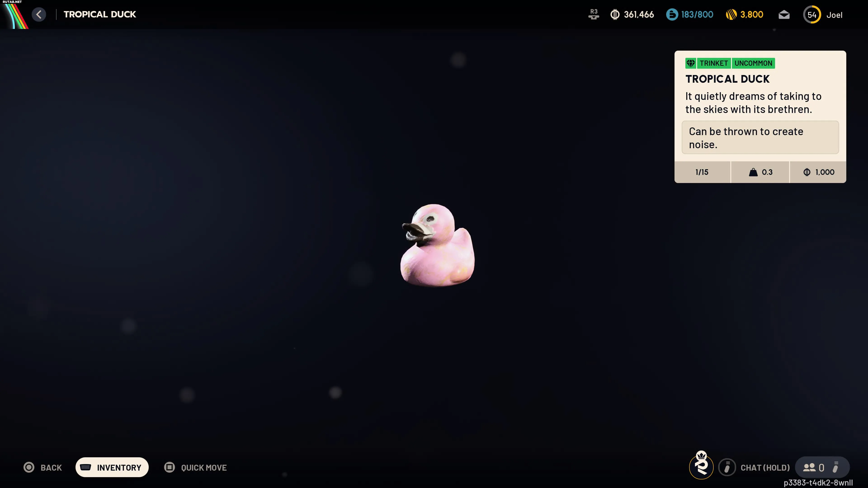This screenshot has height=488, width=868.
Task: Click the 361,466 coin currency icon
Action: [x=615, y=14]
